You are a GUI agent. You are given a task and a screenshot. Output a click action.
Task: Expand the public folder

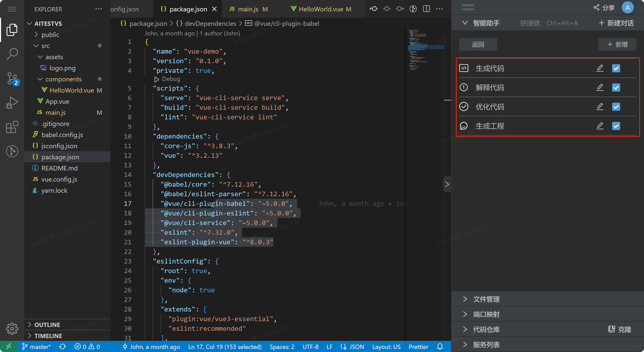[x=50, y=35]
